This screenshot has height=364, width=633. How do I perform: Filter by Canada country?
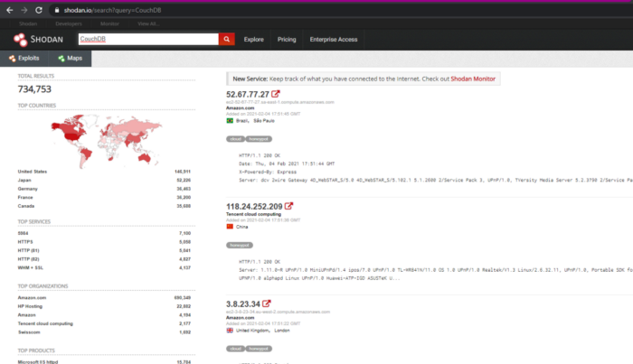point(26,206)
